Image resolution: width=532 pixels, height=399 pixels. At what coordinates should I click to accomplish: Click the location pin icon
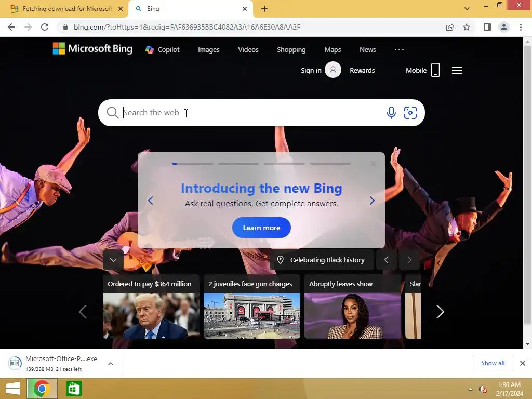point(280,260)
